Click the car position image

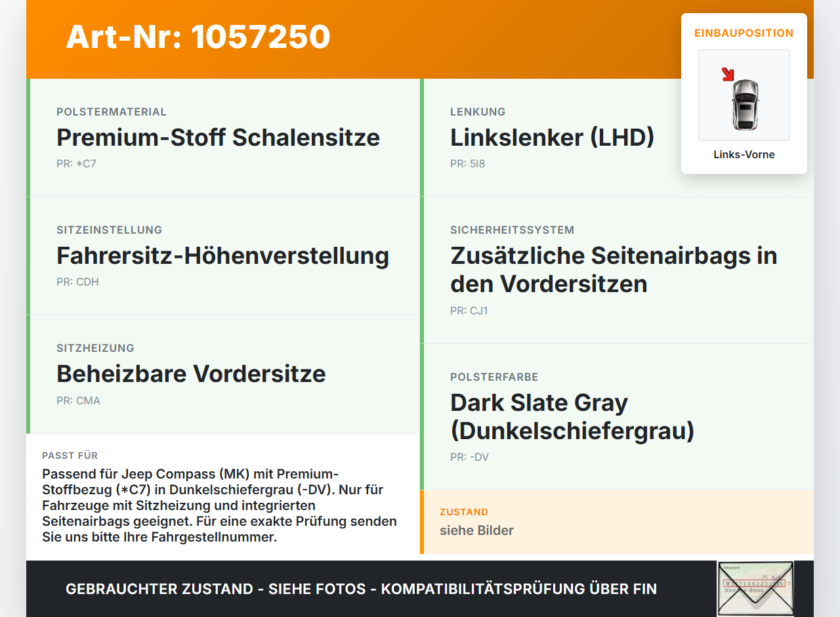[744, 95]
